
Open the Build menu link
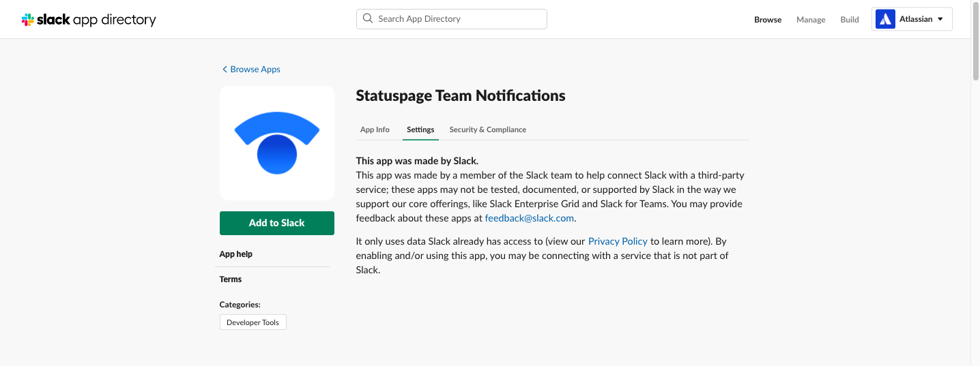coord(850,20)
